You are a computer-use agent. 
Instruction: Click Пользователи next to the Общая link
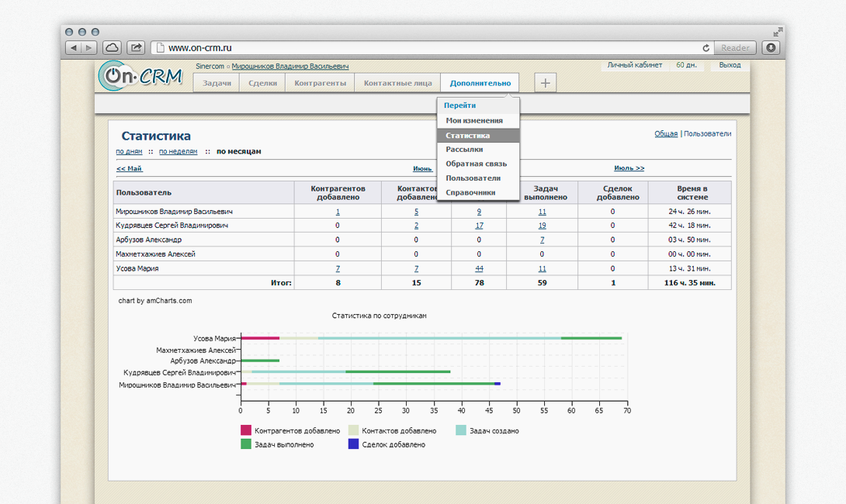point(707,133)
